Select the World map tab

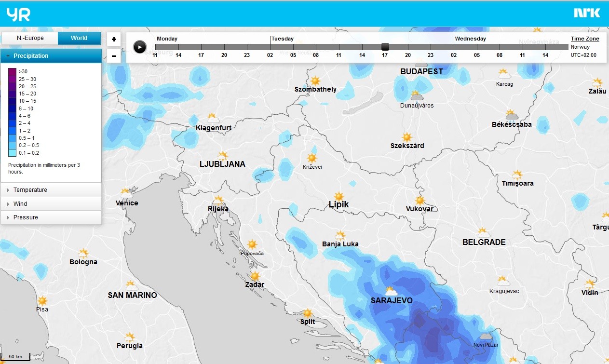[x=79, y=38]
